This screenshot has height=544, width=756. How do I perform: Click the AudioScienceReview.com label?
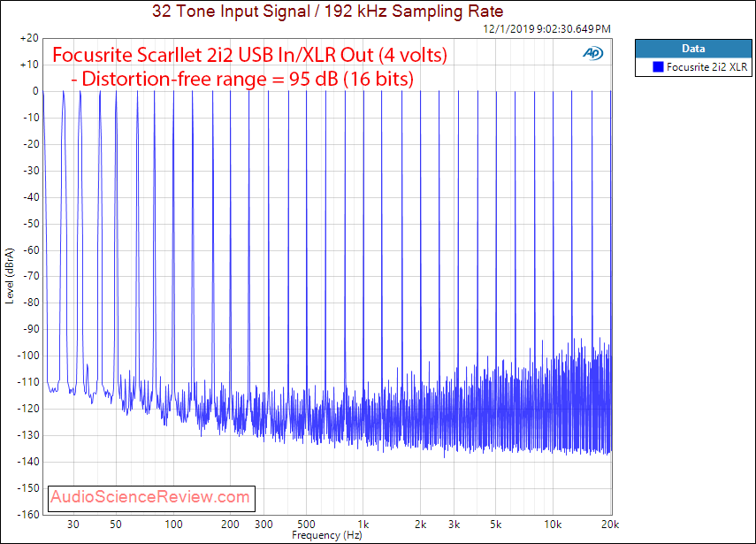(x=150, y=497)
